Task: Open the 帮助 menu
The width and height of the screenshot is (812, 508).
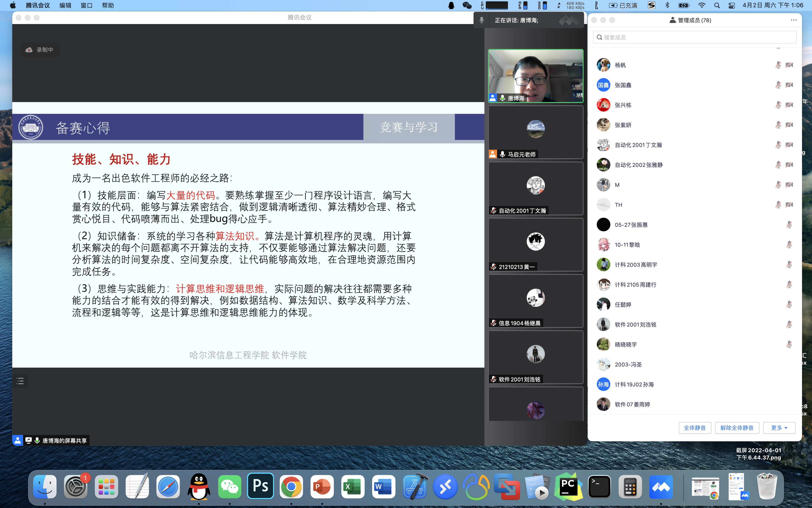Action: point(108,5)
